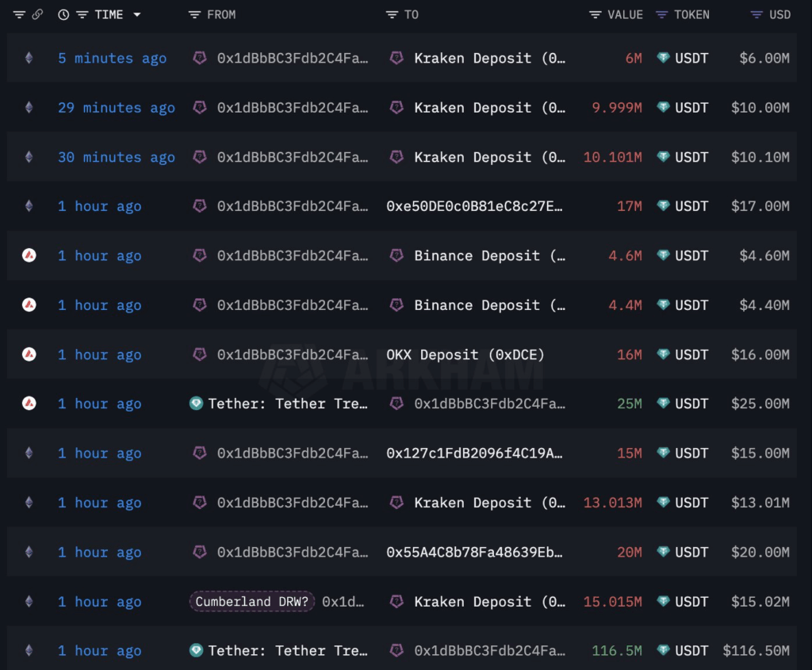The width and height of the screenshot is (812, 670).
Task: Open the '5 minutes ago' transaction link
Action: (x=113, y=59)
